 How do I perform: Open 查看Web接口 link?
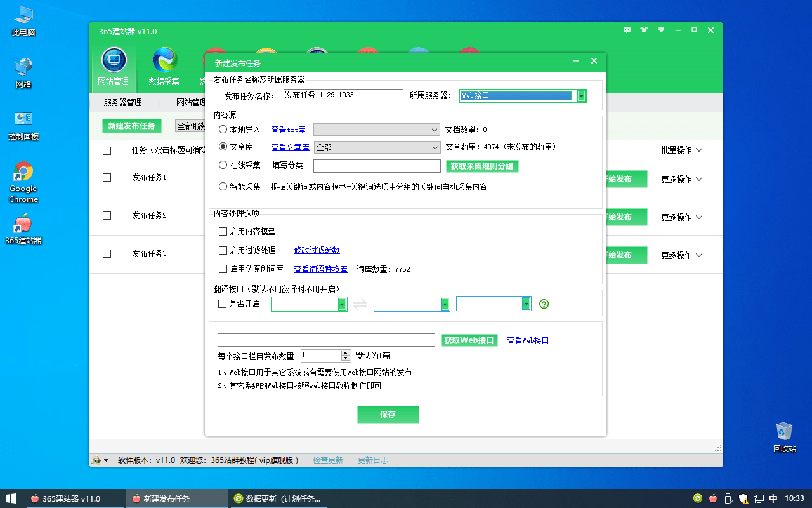click(x=528, y=340)
